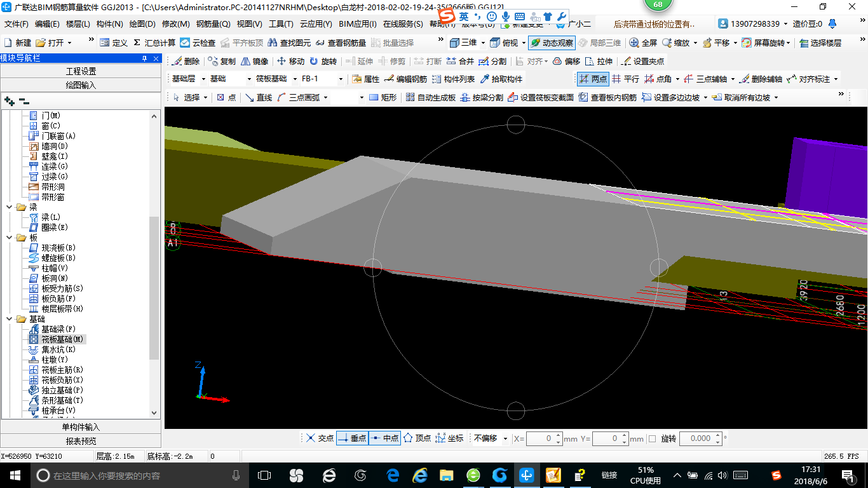This screenshot has height=488, width=868.
Task: Click the 工程设置 panel button
Action: [x=81, y=71]
